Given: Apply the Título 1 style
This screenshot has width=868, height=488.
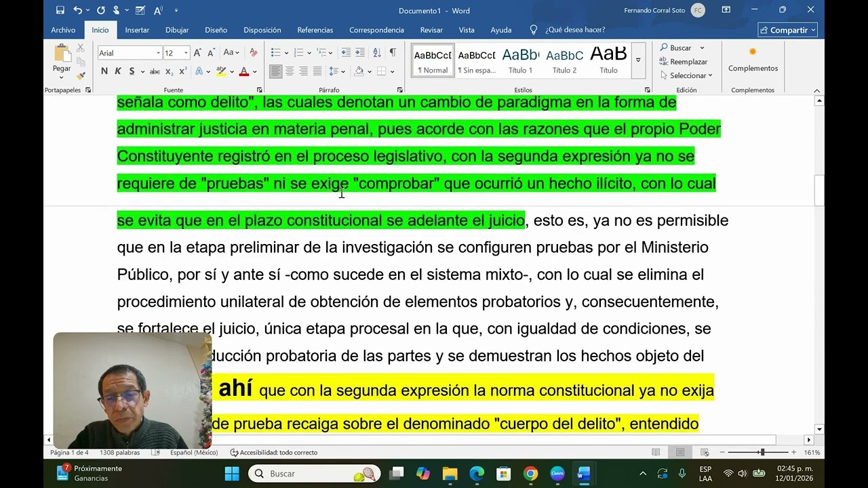Looking at the screenshot, I should 521,60.
